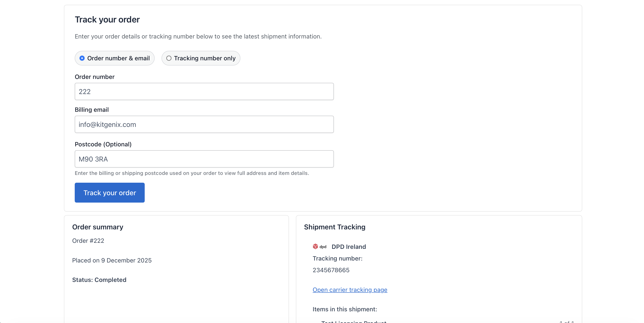Click the DPD carrier logo icon
644x323 pixels.
tap(319, 246)
